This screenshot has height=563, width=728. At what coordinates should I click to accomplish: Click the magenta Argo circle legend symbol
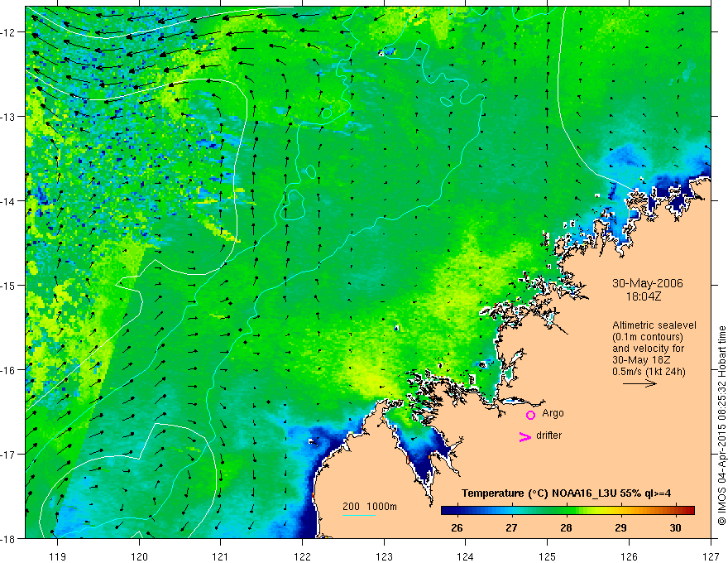[x=530, y=415]
